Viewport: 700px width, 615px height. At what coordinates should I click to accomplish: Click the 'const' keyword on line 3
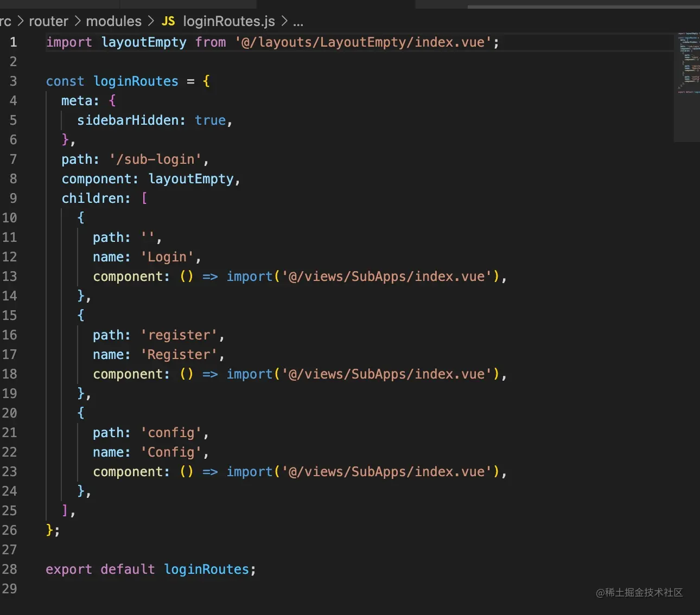point(65,81)
